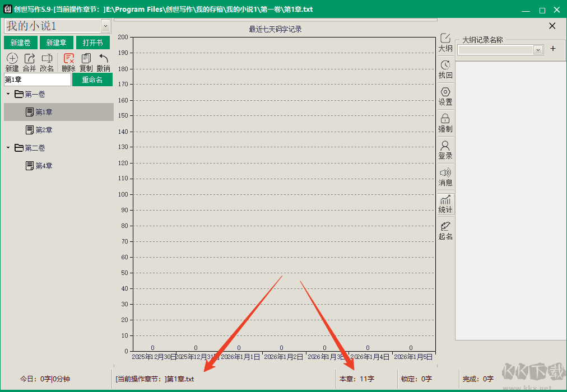Open the 大纲 (Outline) side panel icon
Viewport: 567px width, 392px height.
pyautogui.click(x=445, y=39)
